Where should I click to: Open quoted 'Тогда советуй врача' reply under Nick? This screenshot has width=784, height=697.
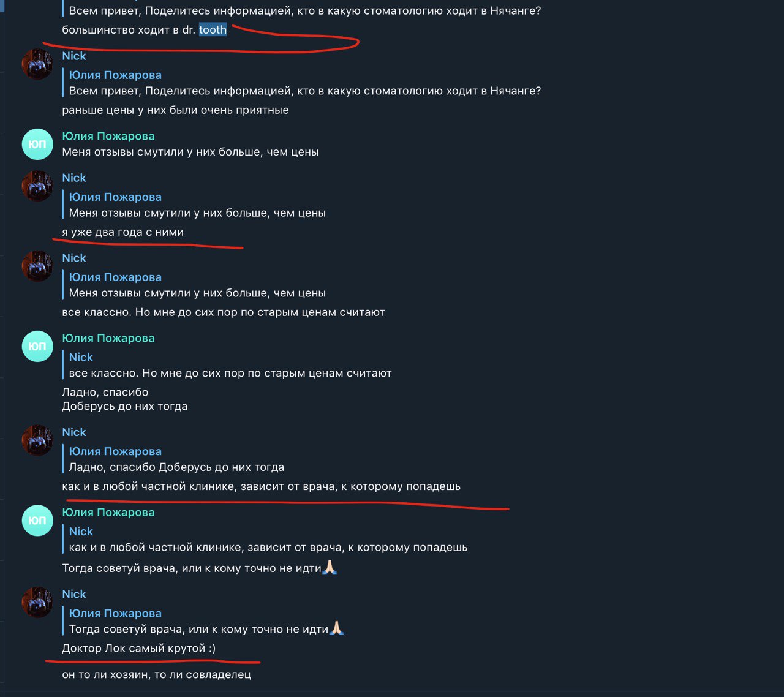203,621
